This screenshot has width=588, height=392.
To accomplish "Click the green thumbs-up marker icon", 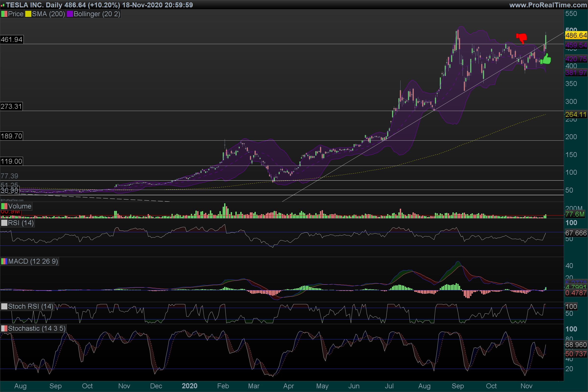I will (x=546, y=60).
